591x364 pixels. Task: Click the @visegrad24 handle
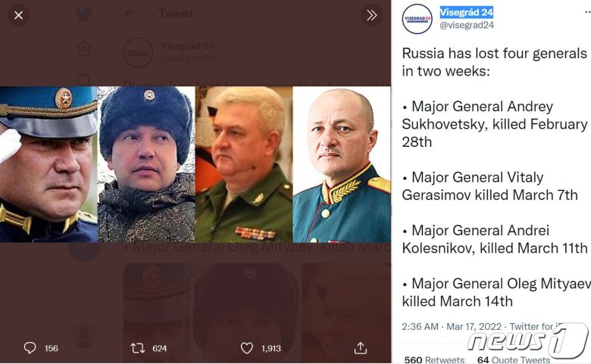pyautogui.click(x=467, y=25)
